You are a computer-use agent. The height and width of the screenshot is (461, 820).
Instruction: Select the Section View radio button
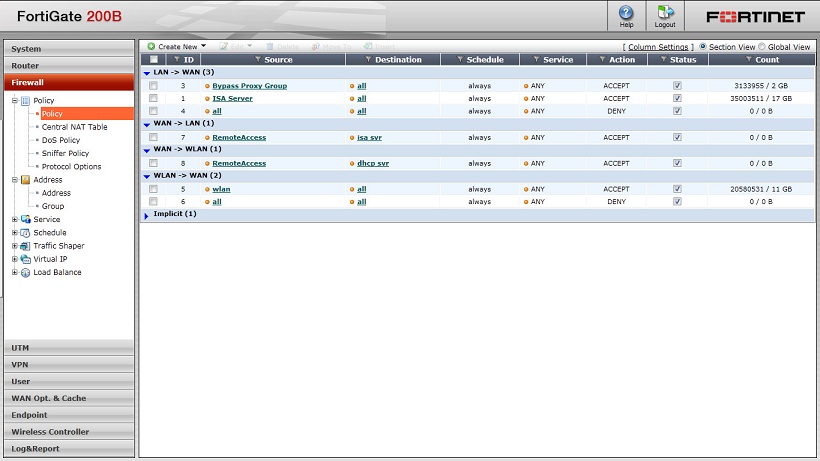click(x=703, y=47)
